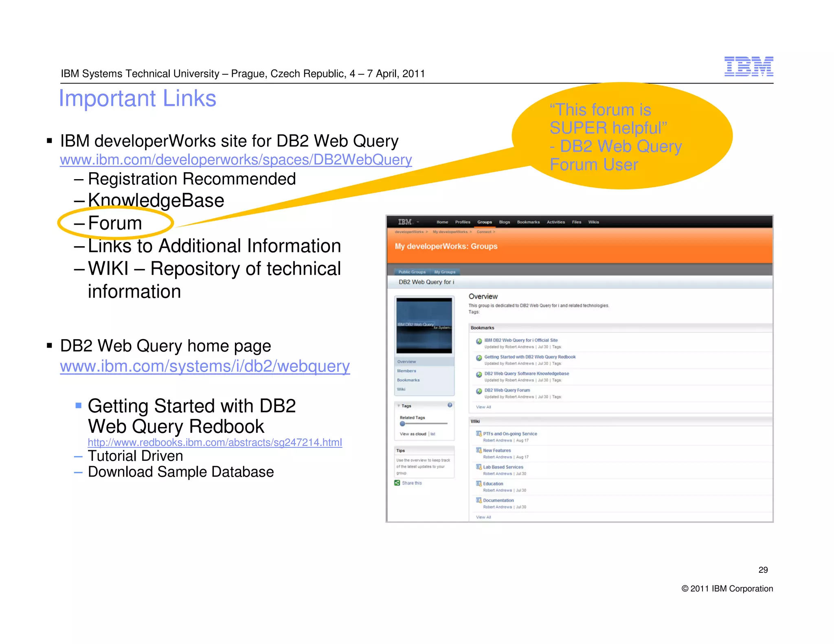834x644 pixels.
Task: Click globe icon beside DB2 Web Query Forum
Action: 479,391
